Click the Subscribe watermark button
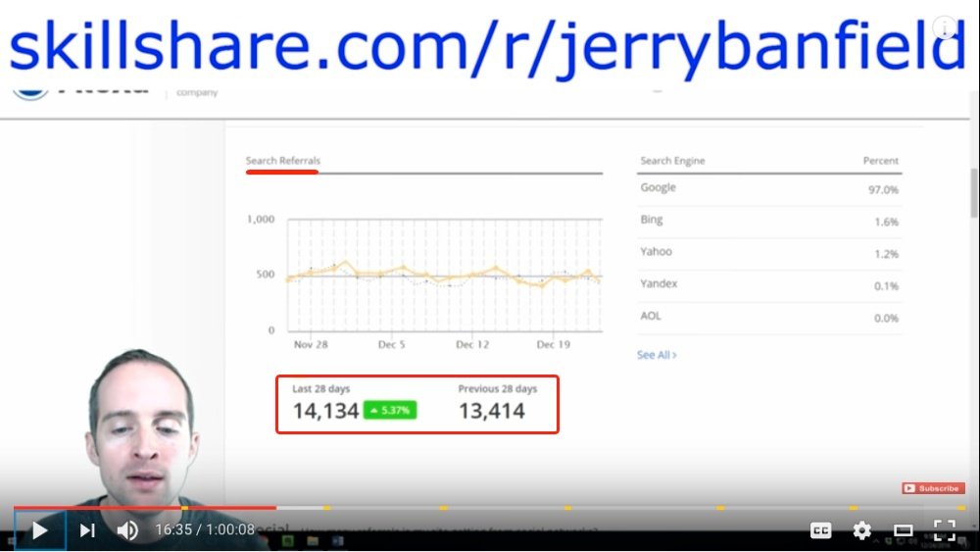Screen dimensions: 980x552 pos(933,488)
